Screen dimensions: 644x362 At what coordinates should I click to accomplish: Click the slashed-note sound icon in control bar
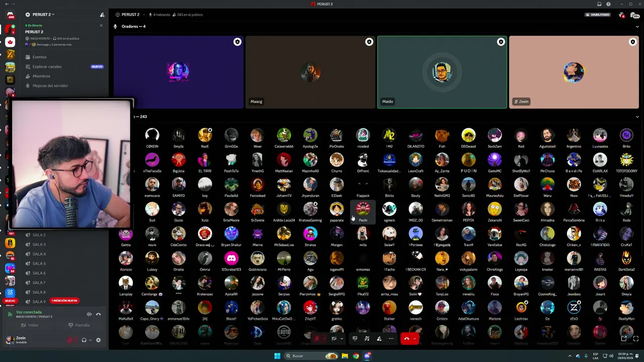pos(367,339)
